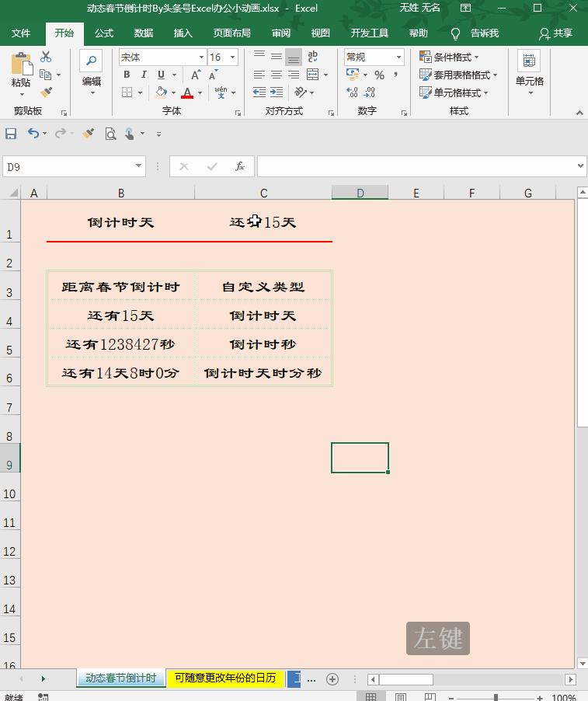Click the Wrap Text icon
588x701 pixels.
point(312,56)
